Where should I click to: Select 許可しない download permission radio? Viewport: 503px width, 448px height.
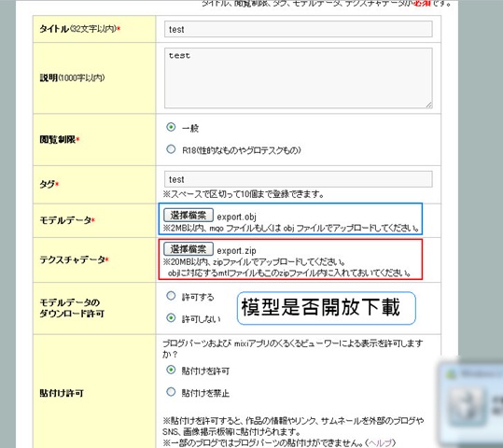pyautogui.click(x=171, y=318)
